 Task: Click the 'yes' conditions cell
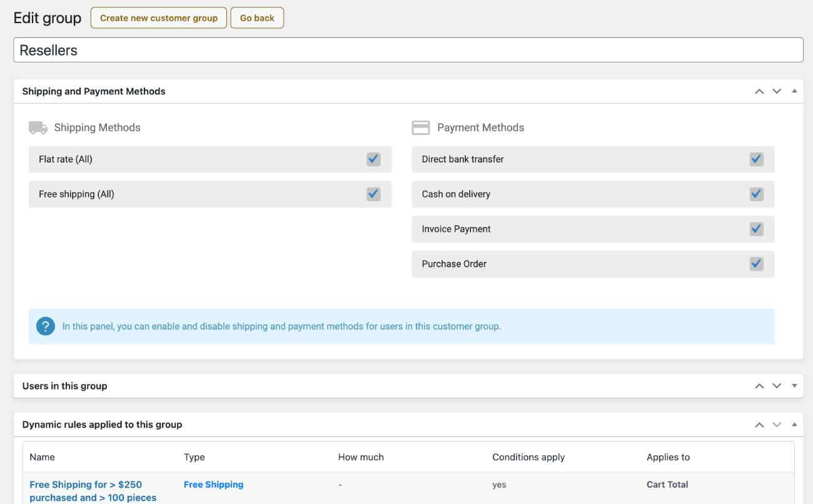(499, 485)
